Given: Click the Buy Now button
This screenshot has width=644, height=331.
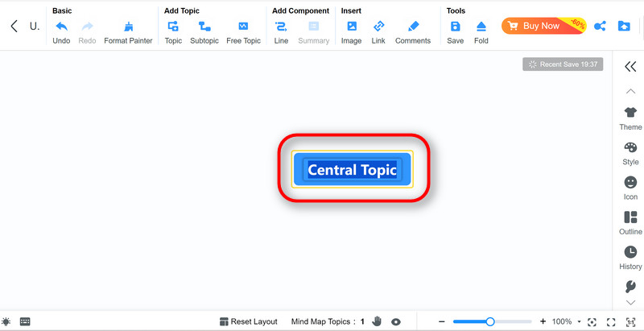Looking at the screenshot, I should 541,26.
